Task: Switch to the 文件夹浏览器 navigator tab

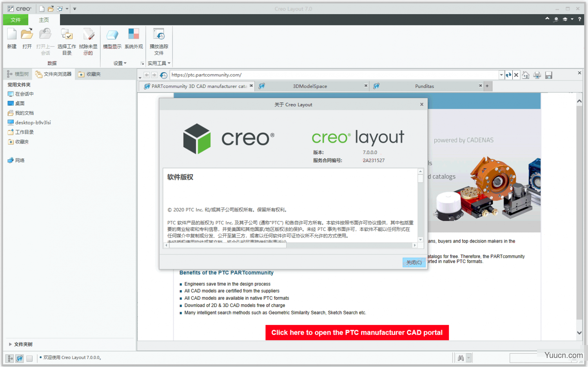Action: pyautogui.click(x=53, y=74)
